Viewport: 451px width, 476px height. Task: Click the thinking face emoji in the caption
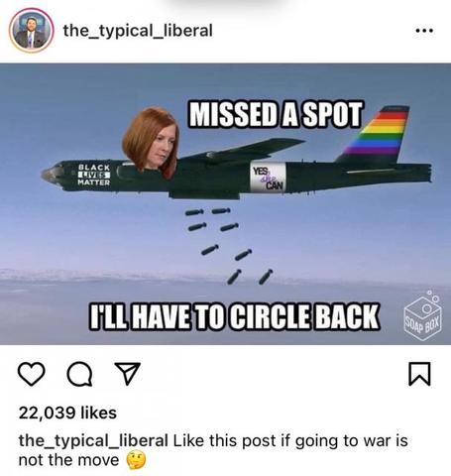tap(137, 460)
